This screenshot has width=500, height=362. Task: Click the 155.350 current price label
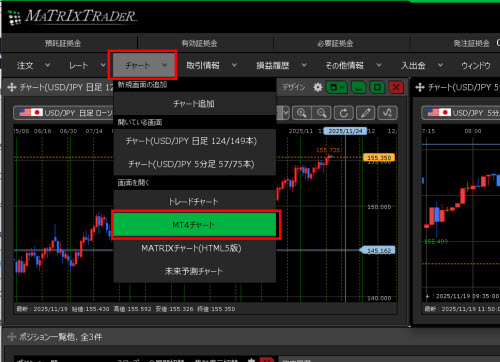coord(379,157)
